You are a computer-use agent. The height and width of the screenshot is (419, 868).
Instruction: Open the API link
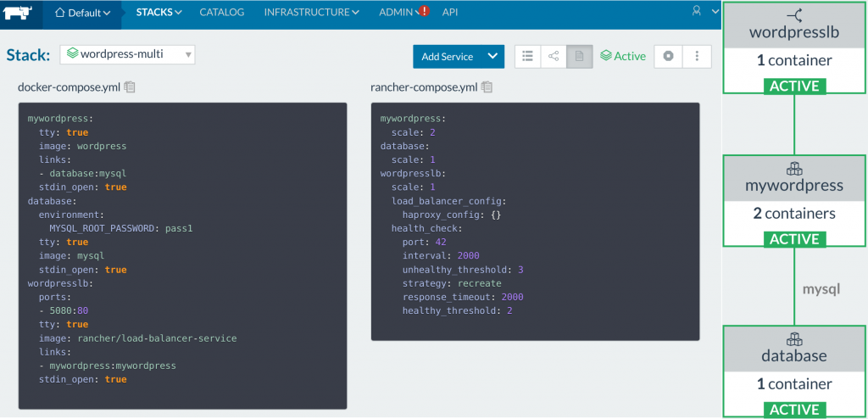[450, 13]
